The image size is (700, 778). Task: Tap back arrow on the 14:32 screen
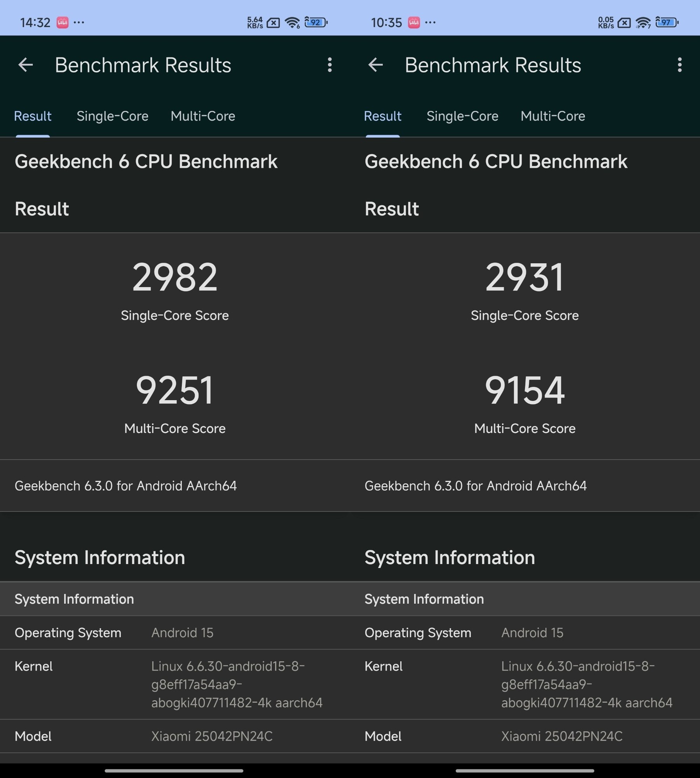click(x=26, y=65)
